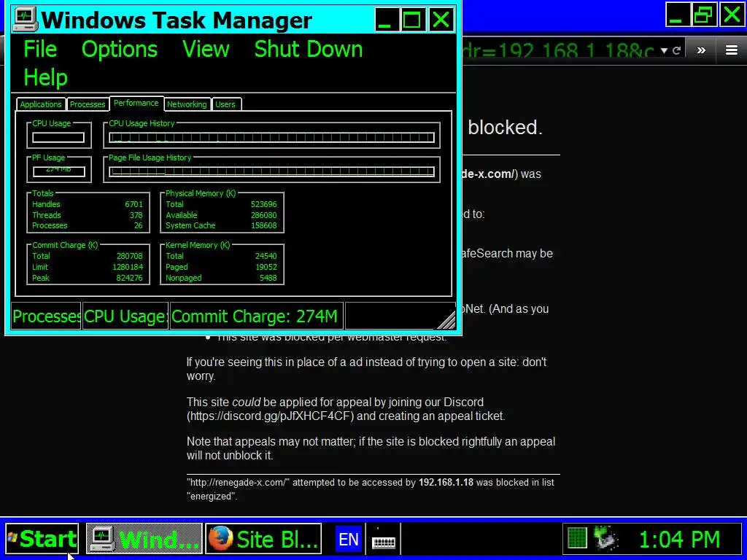Switch to the Applications tab
This screenshot has height=560, width=747.
(41, 104)
